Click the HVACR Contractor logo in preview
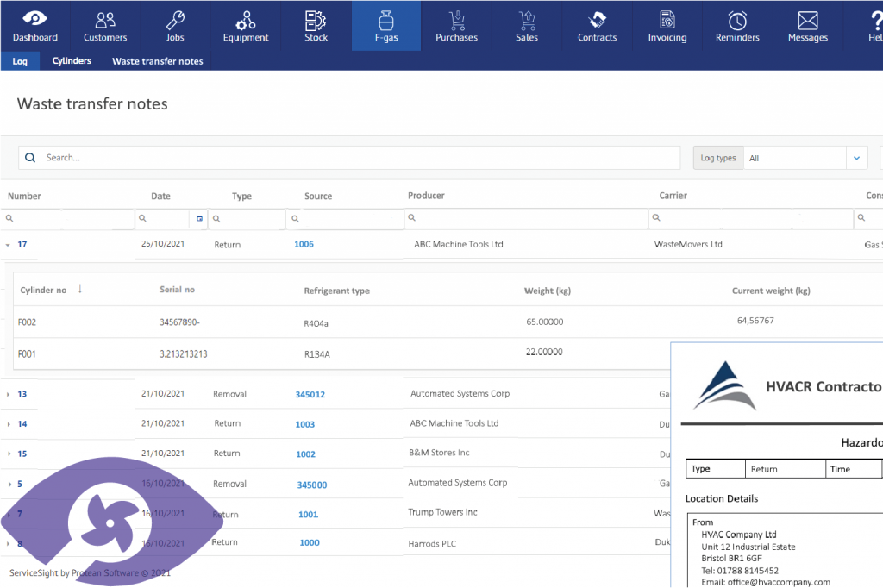This screenshot has height=588, width=883. [724, 385]
